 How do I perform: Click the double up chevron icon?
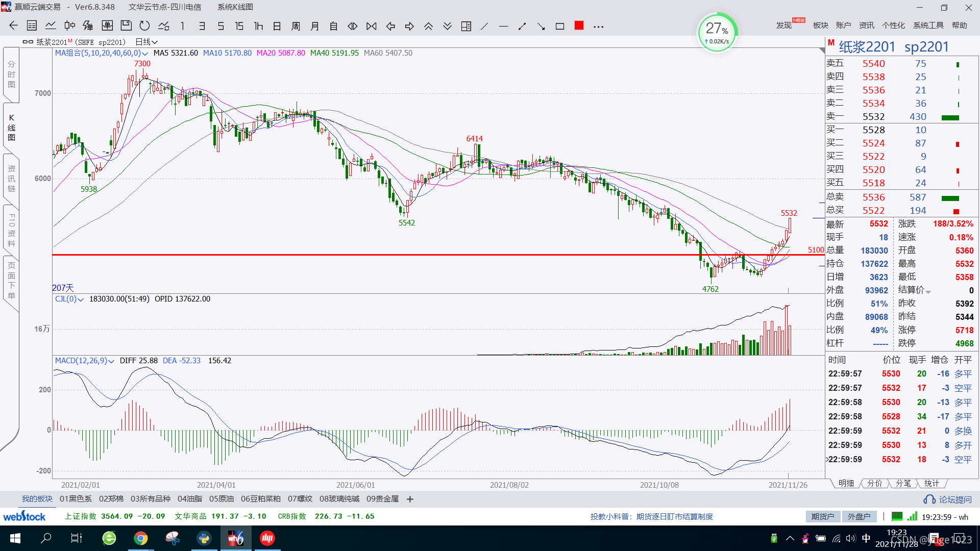pos(428,26)
